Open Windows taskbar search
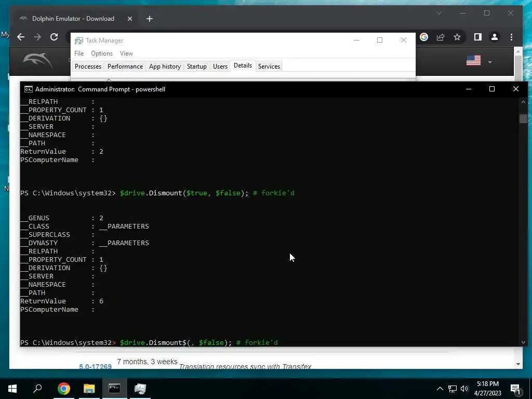 click(37, 389)
